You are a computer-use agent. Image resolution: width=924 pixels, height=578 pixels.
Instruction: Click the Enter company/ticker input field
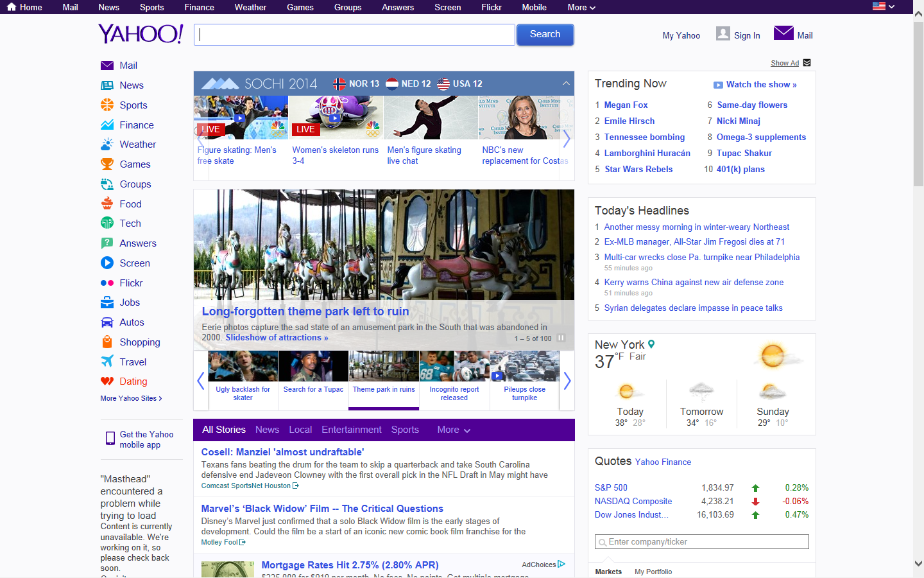(701, 542)
